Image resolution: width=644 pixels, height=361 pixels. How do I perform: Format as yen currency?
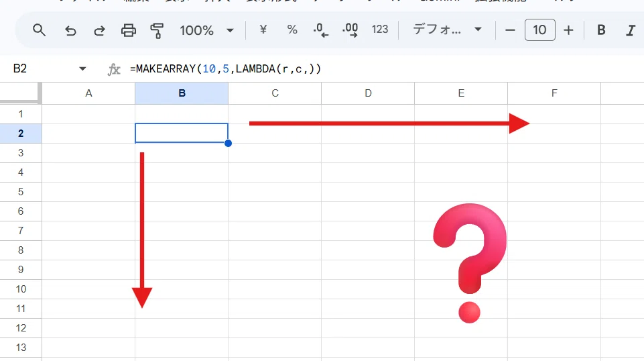[x=263, y=30]
